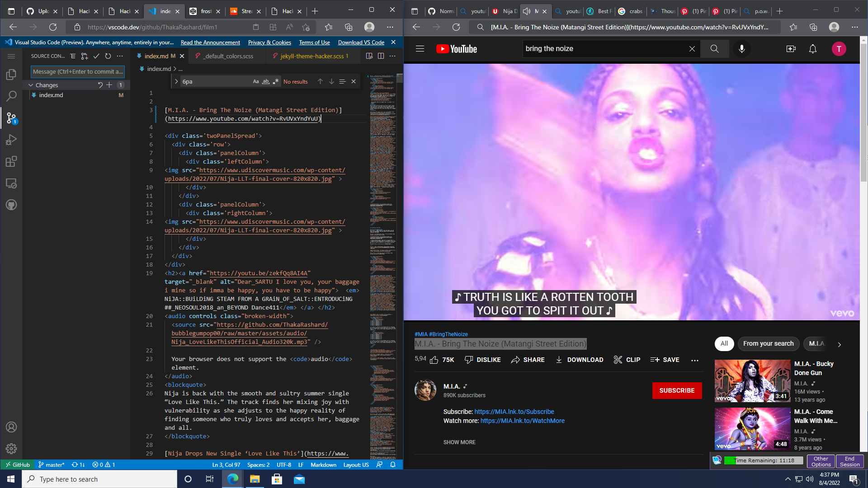Refresh the Source Control panel

click(x=108, y=56)
